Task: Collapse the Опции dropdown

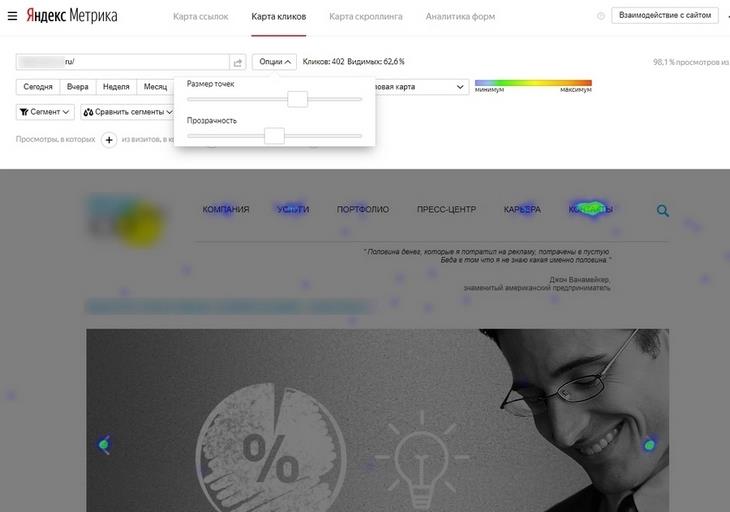Action: [274, 62]
